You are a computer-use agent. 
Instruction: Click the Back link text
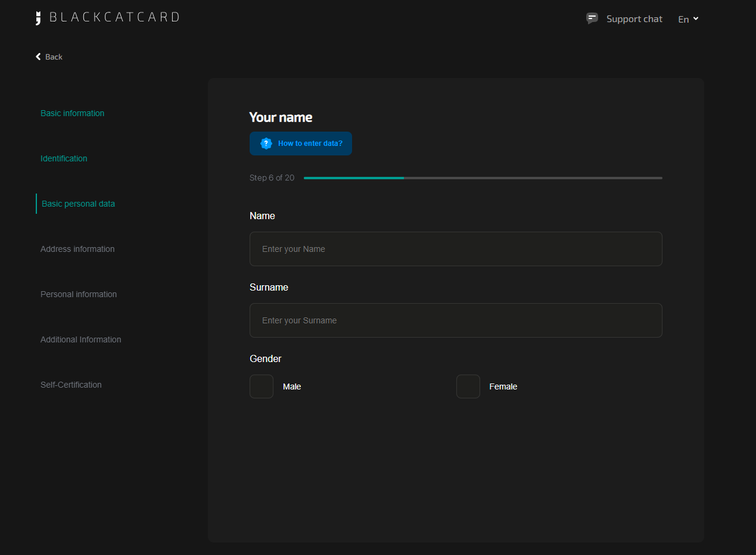point(54,57)
